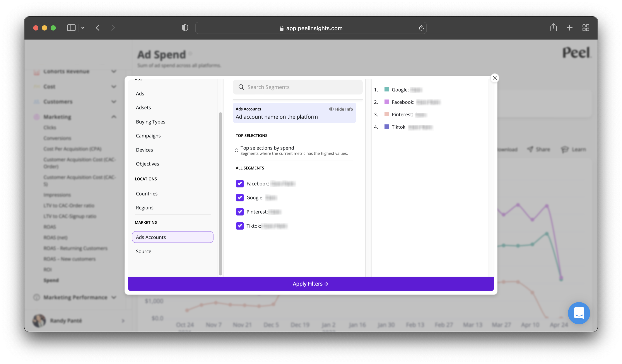The height and width of the screenshot is (364, 622).
Task: Click Hide Info eye toggle
Action: [x=341, y=109]
